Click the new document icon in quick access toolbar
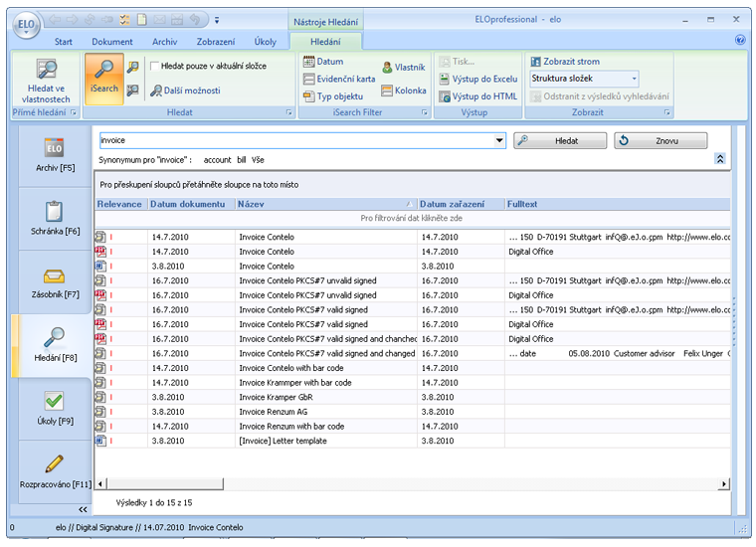This screenshot has width=756, height=547. (x=141, y=20)
